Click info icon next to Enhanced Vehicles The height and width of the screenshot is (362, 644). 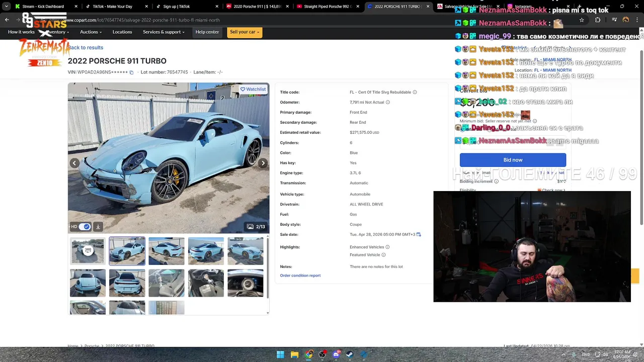point(387,247)
